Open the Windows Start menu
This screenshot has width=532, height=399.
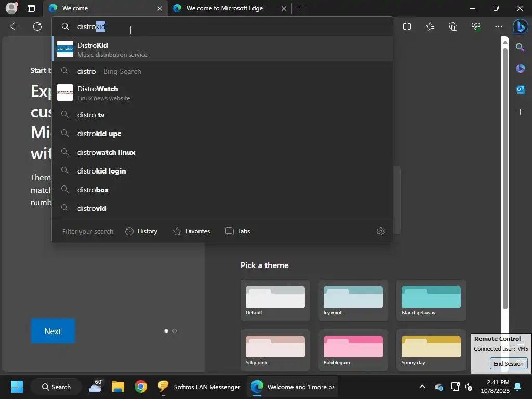pos(17,387)
